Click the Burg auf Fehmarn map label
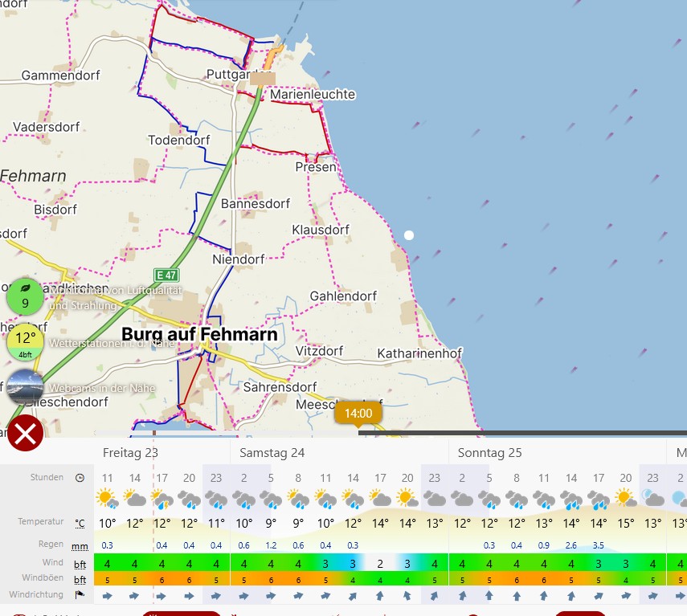Screen dimensions: 687x616 tap(199, 334)
